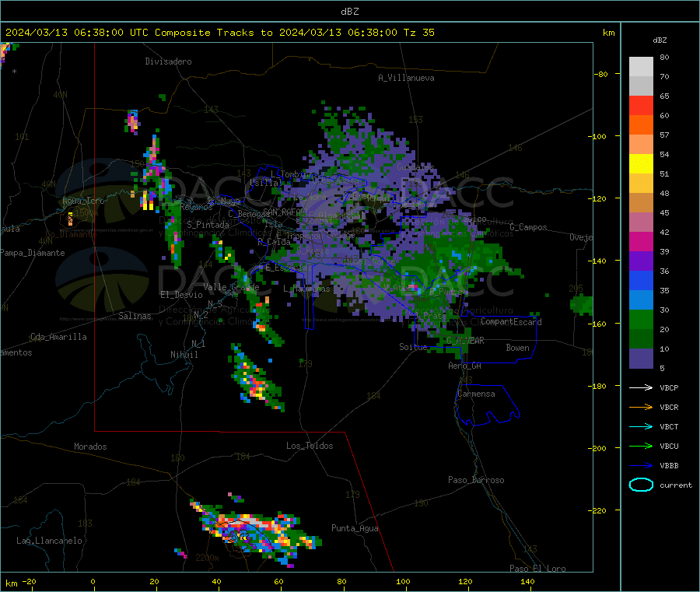Select the light gray 70-80 dBZ color band
This screenshot has height=592, width=700.
click(x=641, y=67)
